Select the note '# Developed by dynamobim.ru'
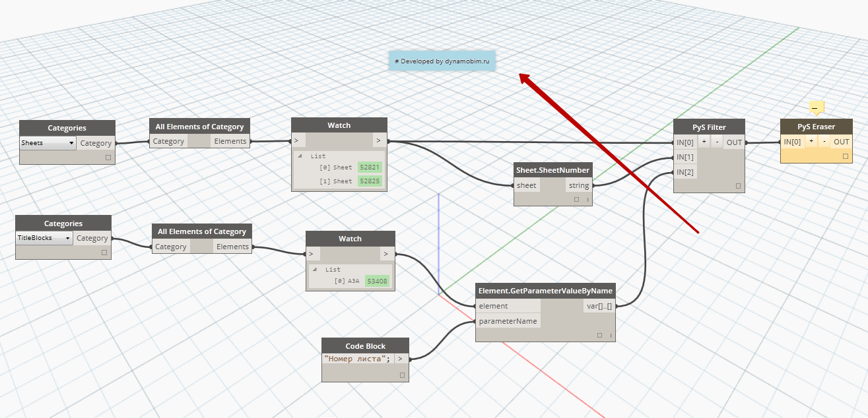Screen dimensions: 868x418 442,61
